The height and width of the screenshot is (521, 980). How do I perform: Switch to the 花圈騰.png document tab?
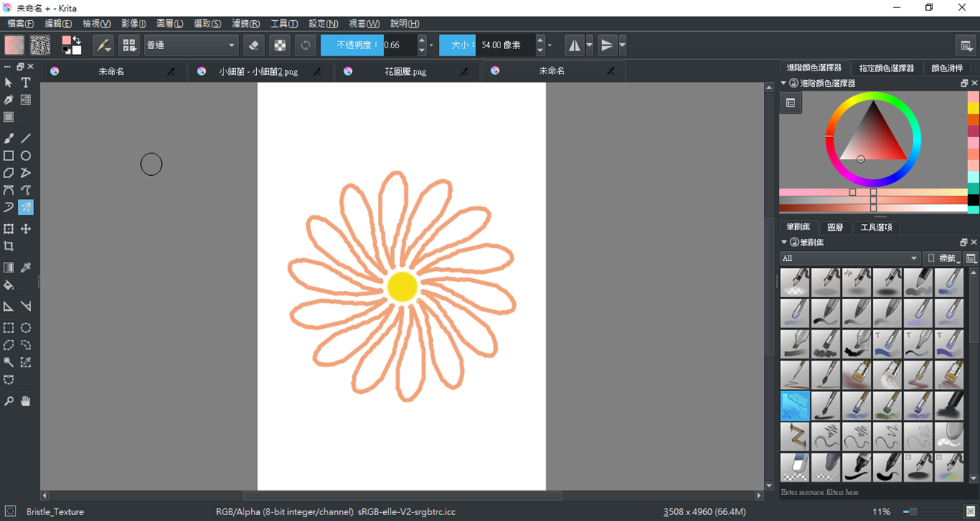405,71
